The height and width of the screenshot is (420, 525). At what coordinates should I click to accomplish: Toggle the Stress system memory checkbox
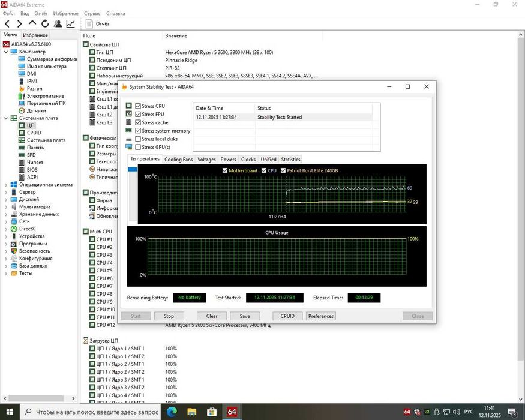click(138, 131)
